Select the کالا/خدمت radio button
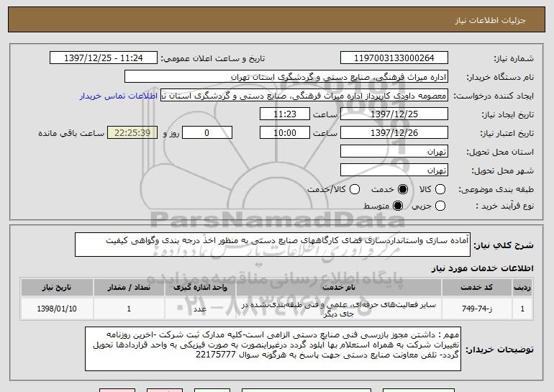The height and width of the screenshot is (392, 554). coord(355,189)
